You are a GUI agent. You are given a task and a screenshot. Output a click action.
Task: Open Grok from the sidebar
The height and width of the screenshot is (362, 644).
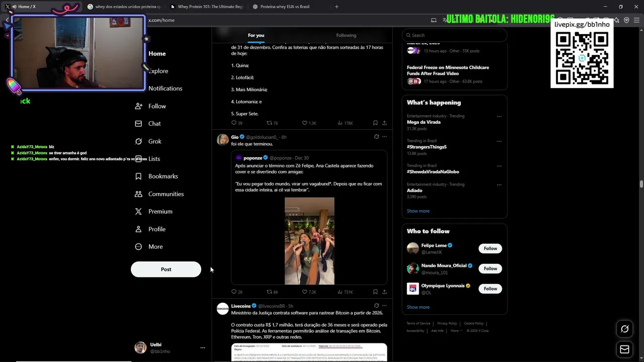tap(148, 141)
